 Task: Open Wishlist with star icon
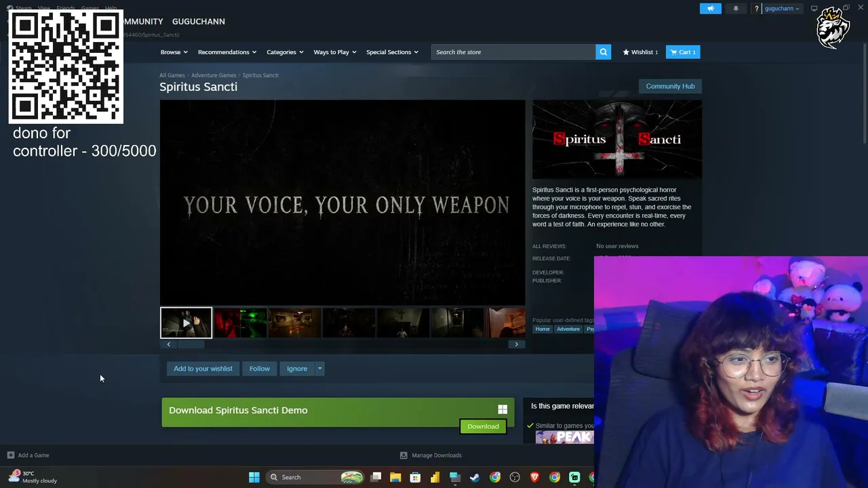(x=640, y=52)
